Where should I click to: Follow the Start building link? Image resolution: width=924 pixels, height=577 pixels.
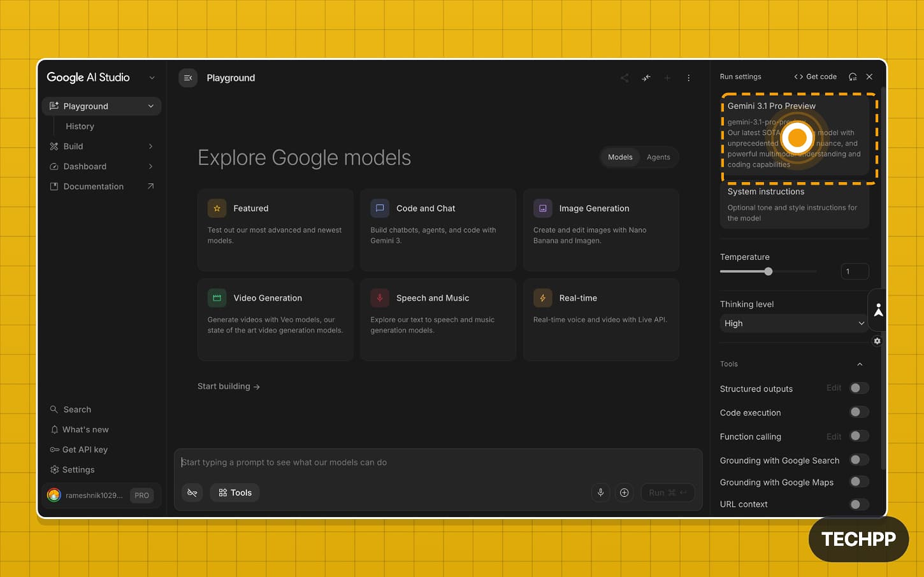[x=229, y=386]
